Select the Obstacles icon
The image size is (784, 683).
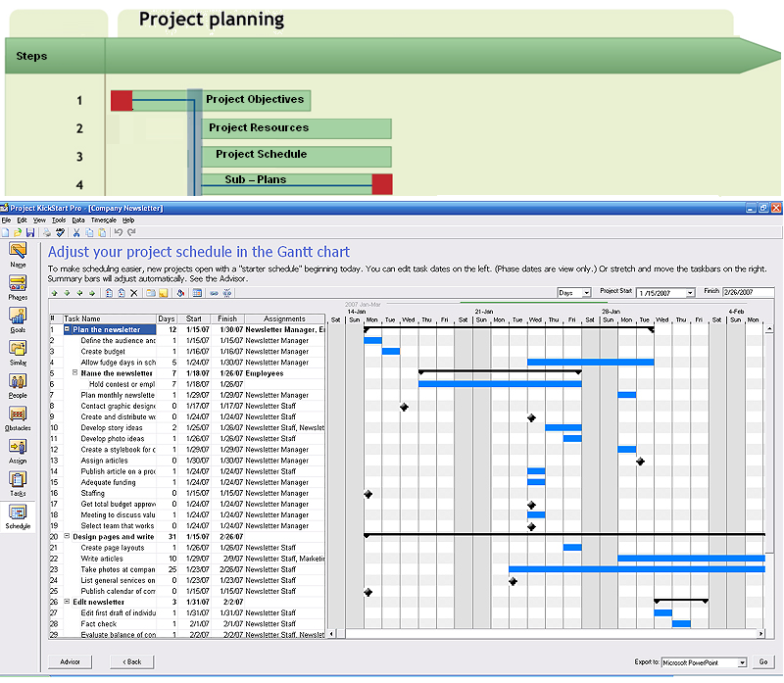click(17, 415)
